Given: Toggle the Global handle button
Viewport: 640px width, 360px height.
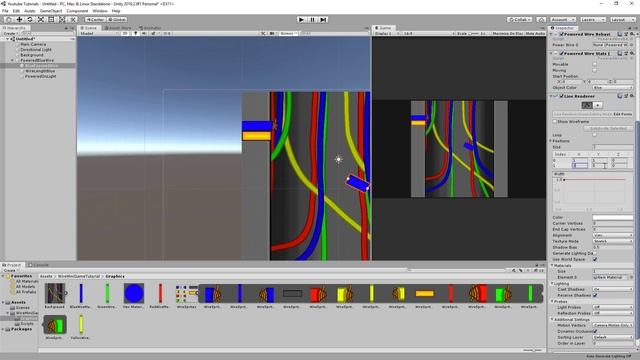Looking at the screenshot, I should coord(117,20).
